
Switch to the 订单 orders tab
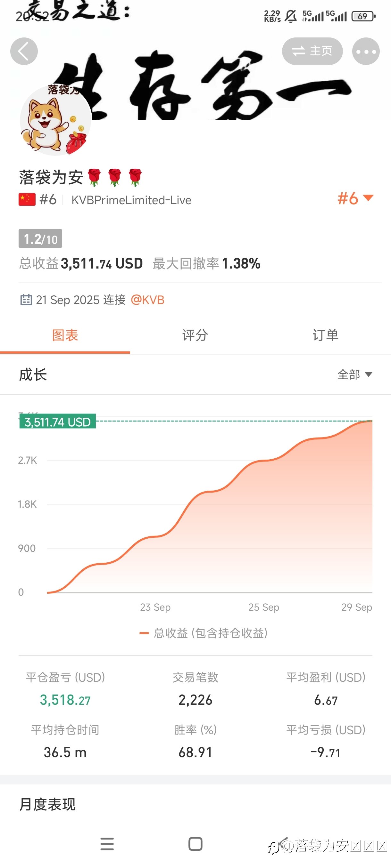(x=325, y=335)
